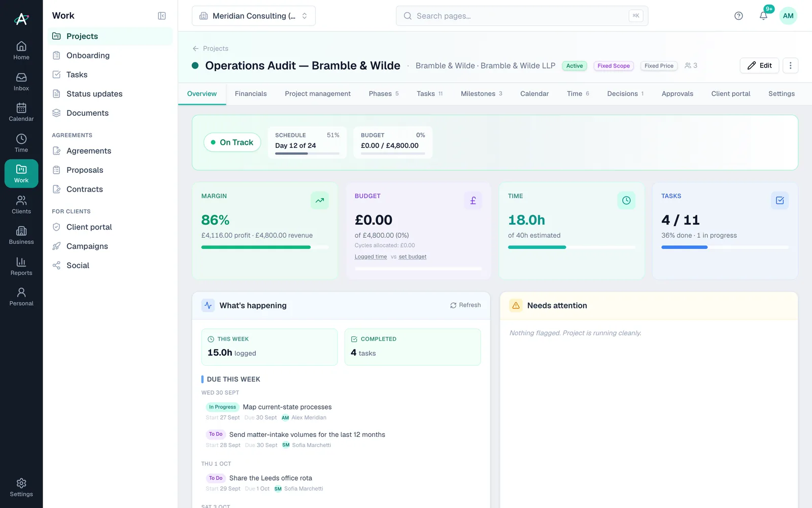
Task: Open the AM user avatar menu
Action: coord(788,16)
